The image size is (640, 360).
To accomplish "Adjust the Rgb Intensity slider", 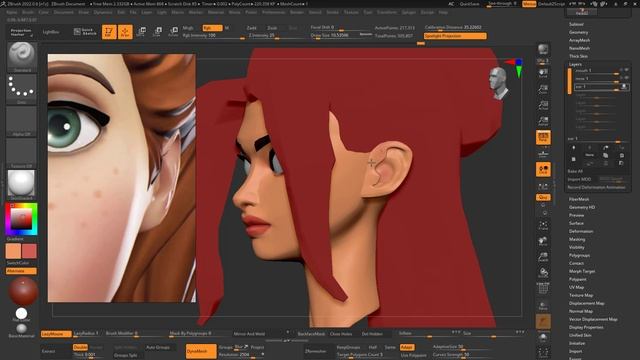I will pyautogui.click(x=213, y=36).
